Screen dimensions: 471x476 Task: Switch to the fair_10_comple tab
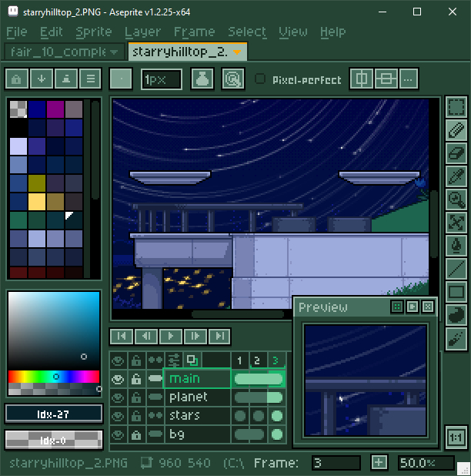pos(57,52)
